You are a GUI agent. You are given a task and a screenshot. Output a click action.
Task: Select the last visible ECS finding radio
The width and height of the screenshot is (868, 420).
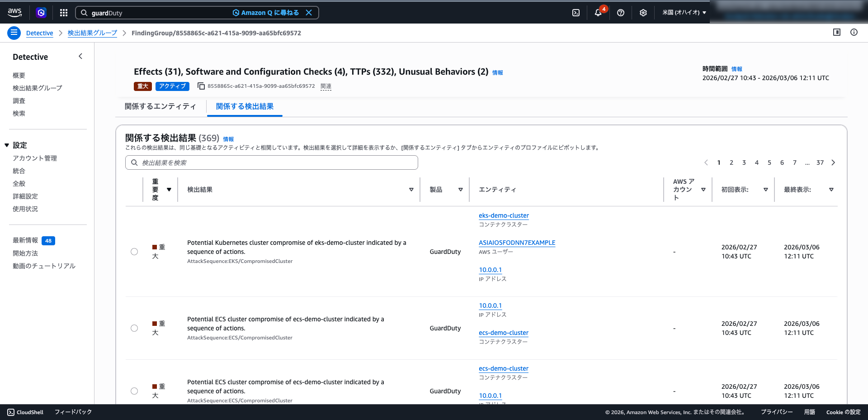[x=134, y=391]
